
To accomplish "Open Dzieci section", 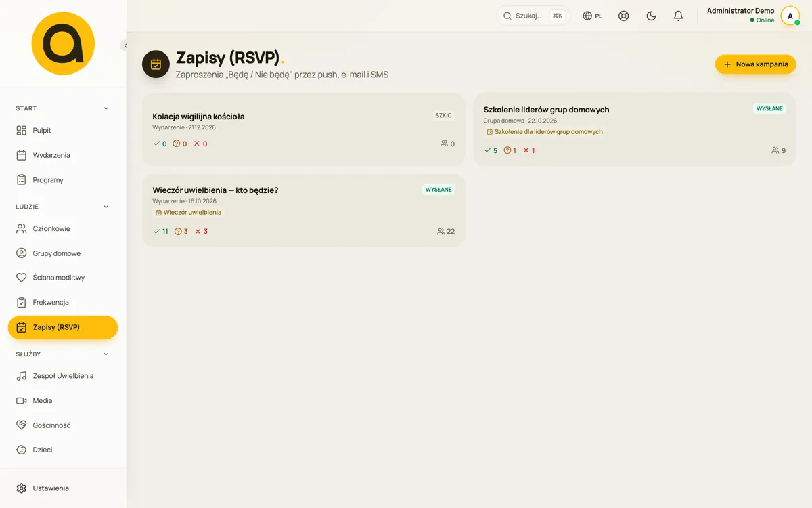I will [x=63, y=450].
